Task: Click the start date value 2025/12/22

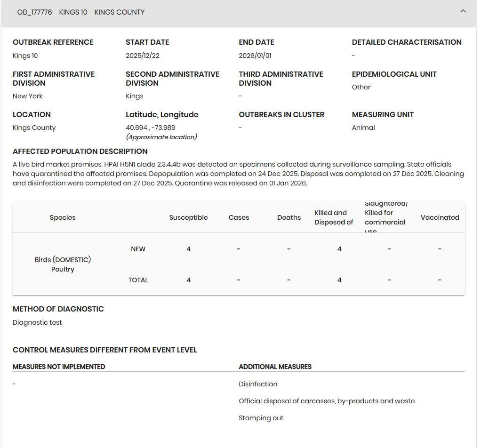Action: coord(143,56)
